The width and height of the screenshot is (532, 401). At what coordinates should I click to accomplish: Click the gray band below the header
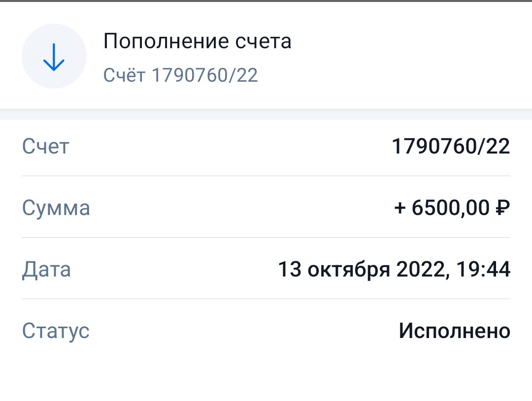point(266,114)
